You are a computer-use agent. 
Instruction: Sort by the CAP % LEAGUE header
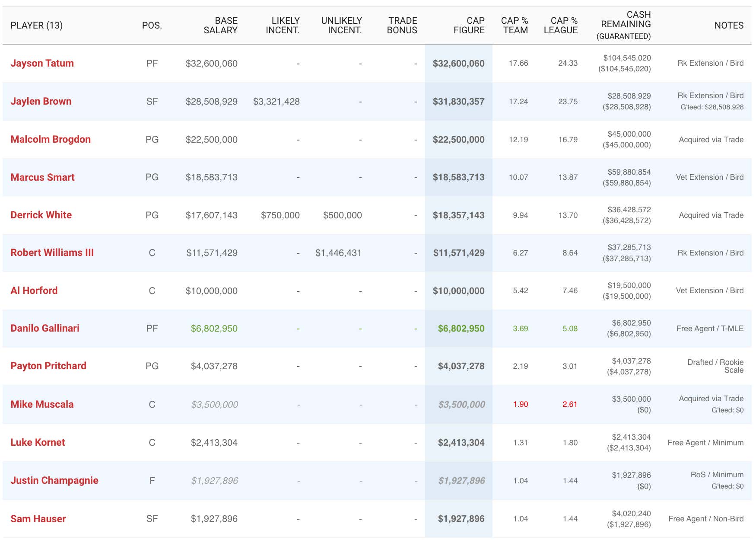[x=561, y=26]
